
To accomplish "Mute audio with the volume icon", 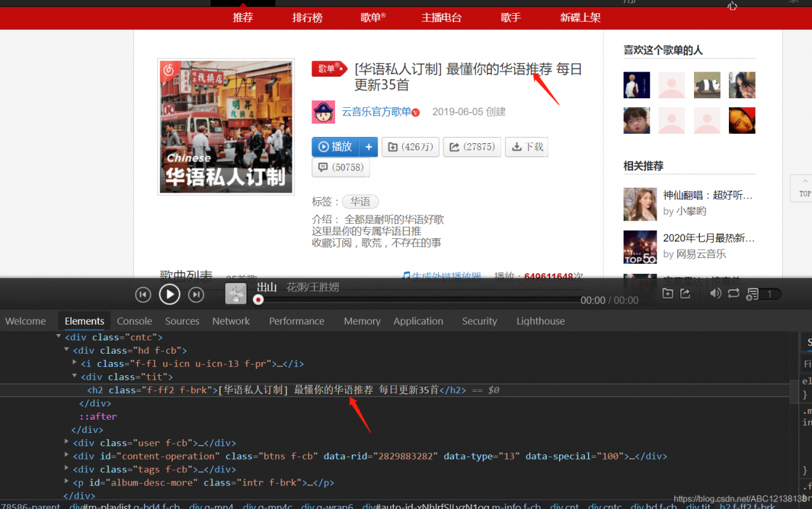I will click(x=716, y=294).
